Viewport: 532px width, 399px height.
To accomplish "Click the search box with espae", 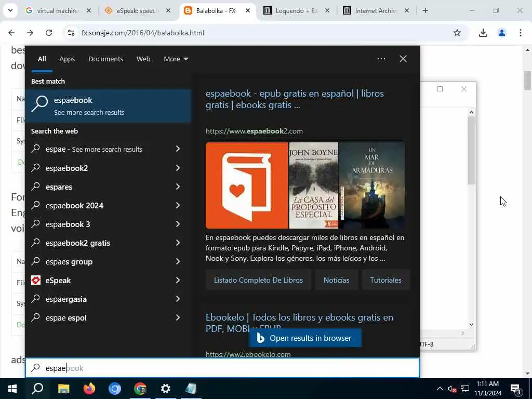I will [222, 368].
